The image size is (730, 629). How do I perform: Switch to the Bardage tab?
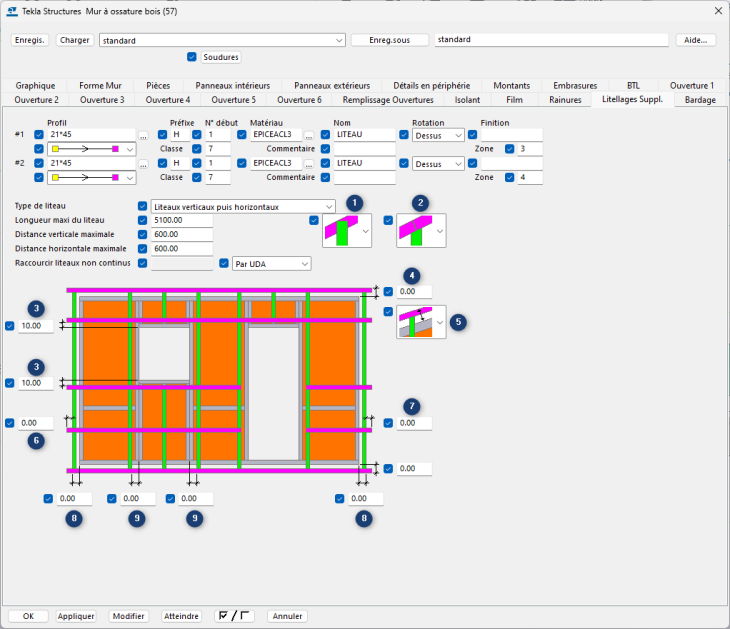(700, 100)
